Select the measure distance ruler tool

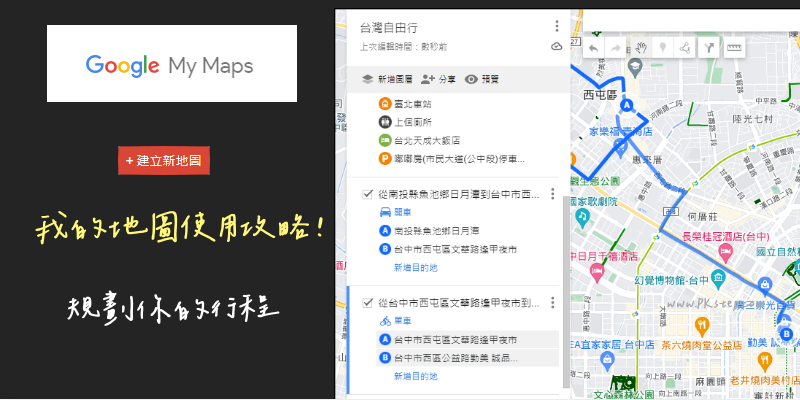point(734,48)
